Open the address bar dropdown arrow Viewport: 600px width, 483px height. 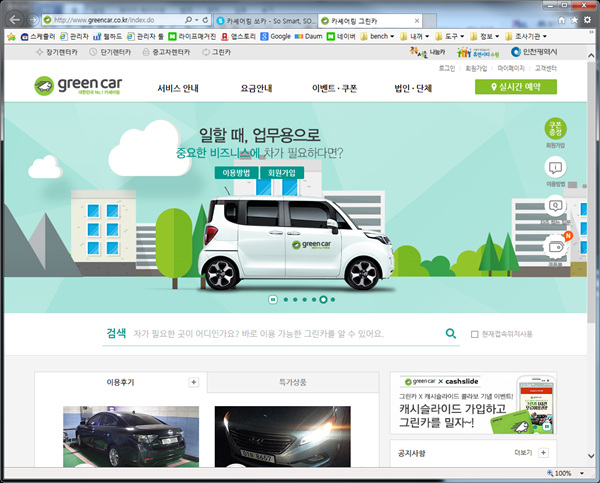click(x=196, y=20)
